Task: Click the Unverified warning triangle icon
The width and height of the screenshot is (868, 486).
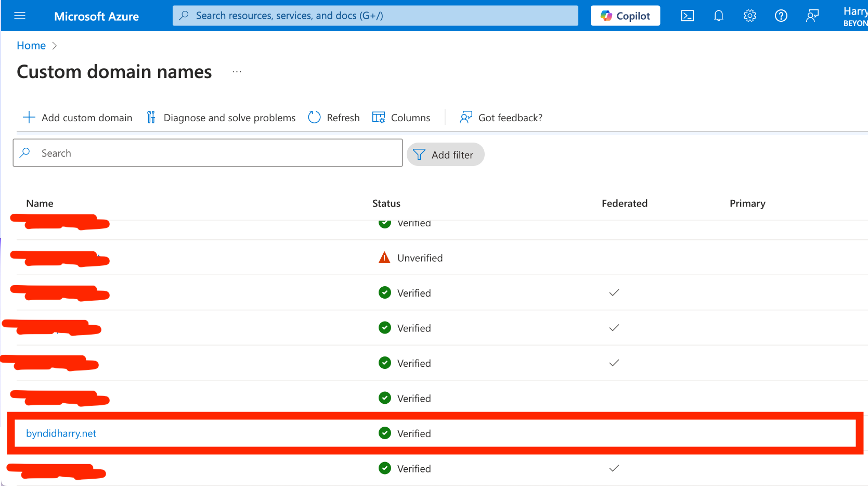Action: click(x=384, y=258)
